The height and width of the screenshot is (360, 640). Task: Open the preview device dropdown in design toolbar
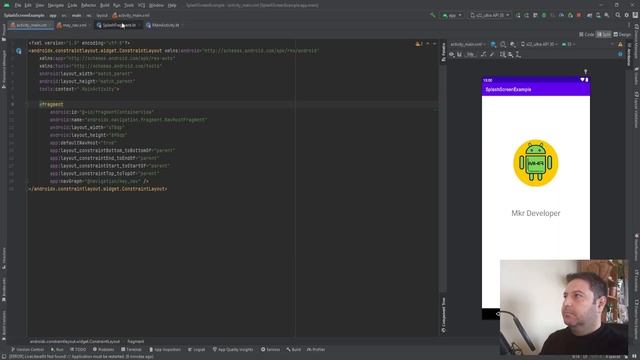(x=540, y=44)
